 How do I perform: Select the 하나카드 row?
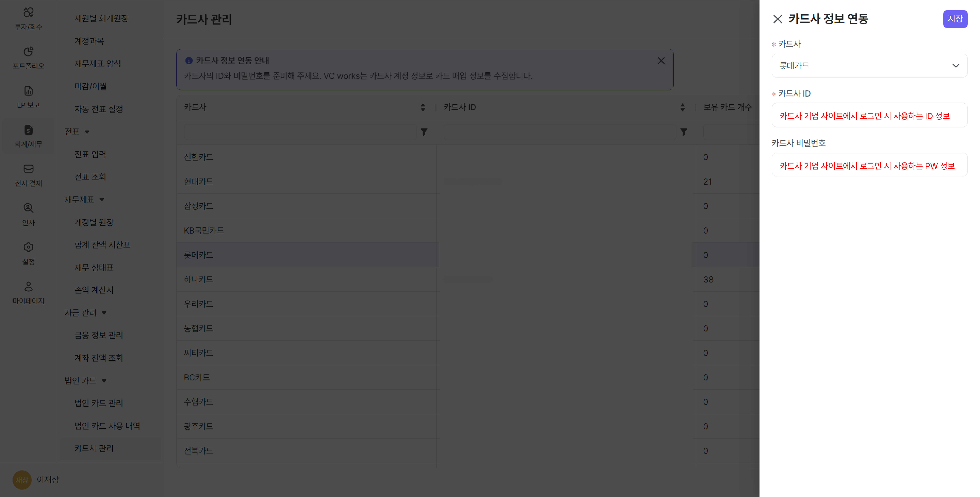coord(468,279)
